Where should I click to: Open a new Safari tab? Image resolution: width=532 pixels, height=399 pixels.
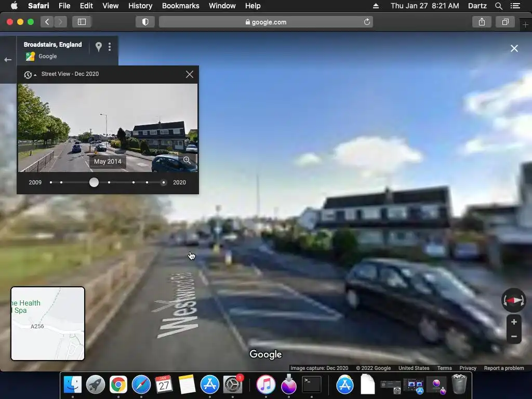(525, 25)
